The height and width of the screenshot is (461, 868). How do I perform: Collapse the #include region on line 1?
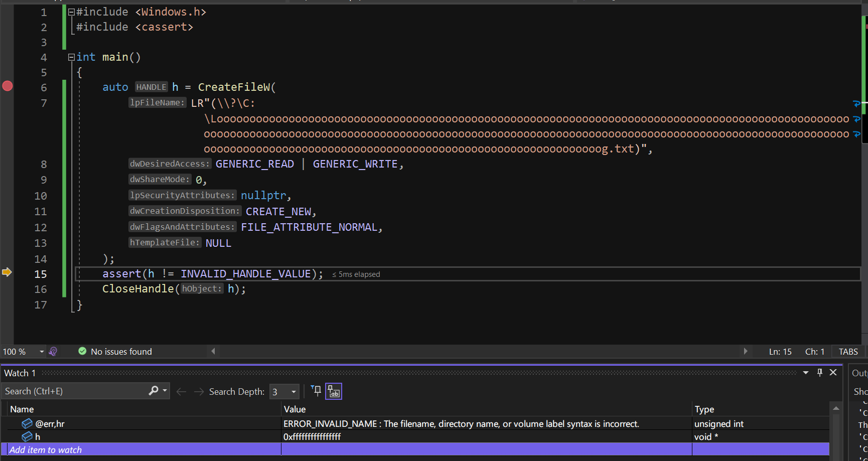(71, 12)
